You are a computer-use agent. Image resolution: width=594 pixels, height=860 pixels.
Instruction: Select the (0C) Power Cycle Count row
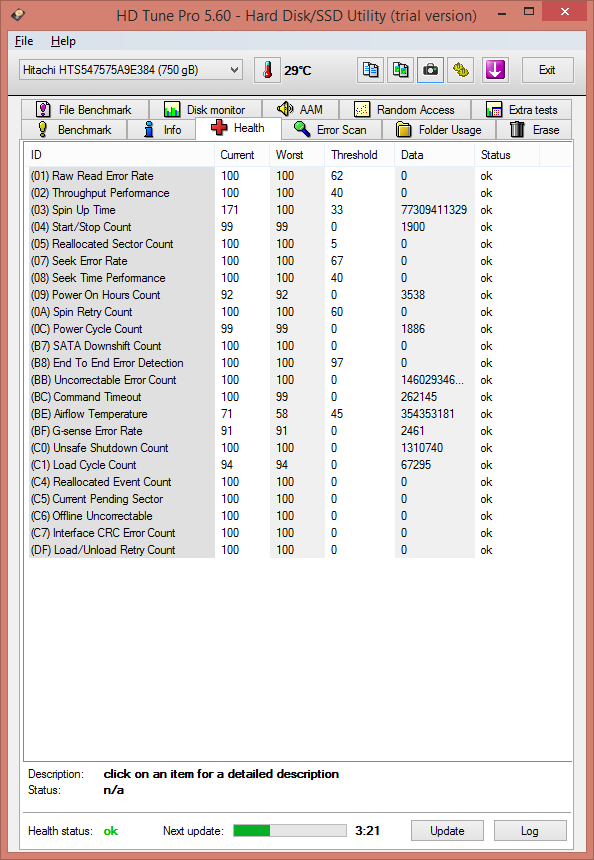pyautogui.click(x=284, y=329)
